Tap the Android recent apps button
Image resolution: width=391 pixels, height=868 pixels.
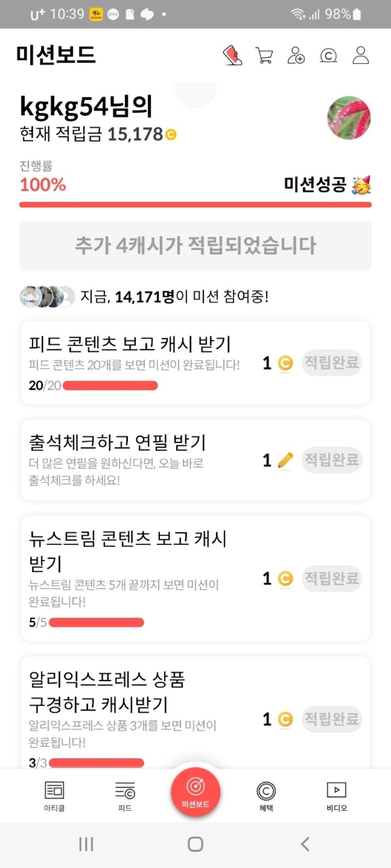86,844
